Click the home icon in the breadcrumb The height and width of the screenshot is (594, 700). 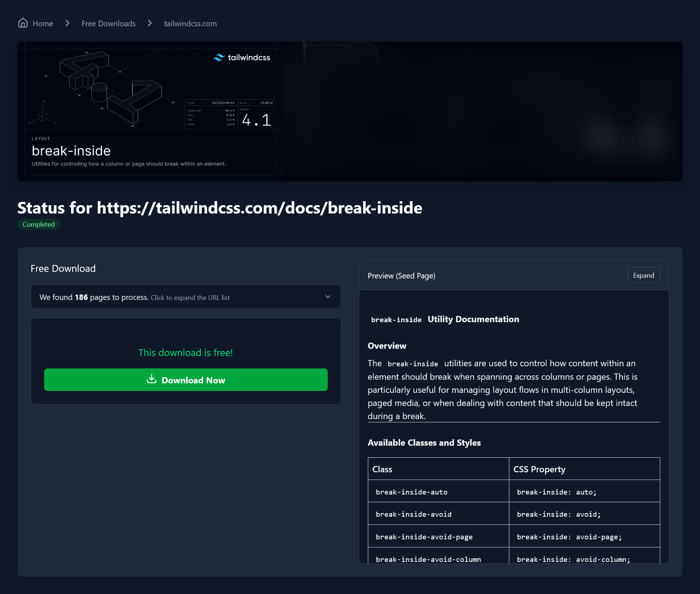coord(23,23)
